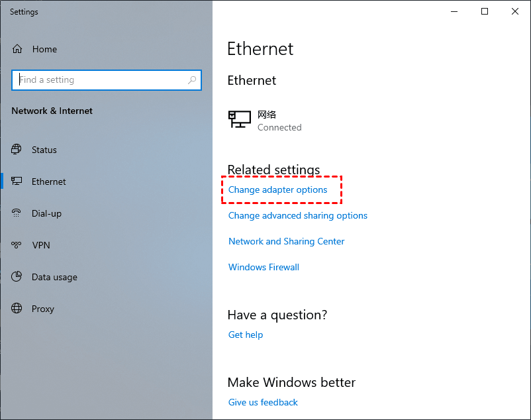Click the Ethernet monitor icon in sidebar
The image size is (531, 420).
click(x=17, y=182)
